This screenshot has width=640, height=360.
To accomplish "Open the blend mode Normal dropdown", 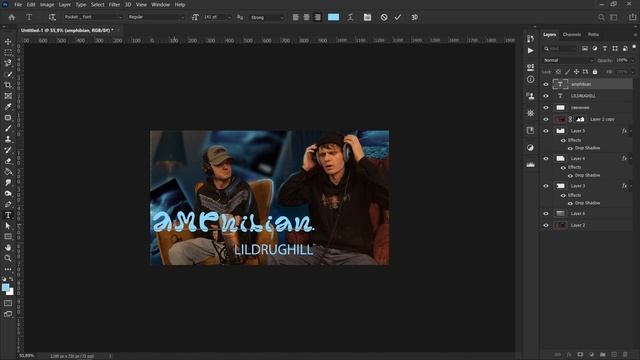I will click(568, 60).
